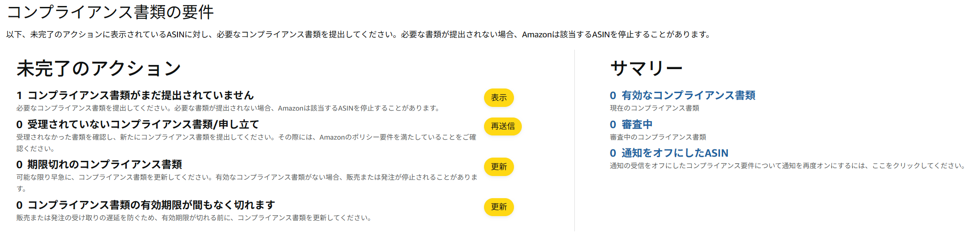Viewport: 980px width, 235px height.
Task: Click the 未完了のアクション section heading
Action: pos(99,69)
